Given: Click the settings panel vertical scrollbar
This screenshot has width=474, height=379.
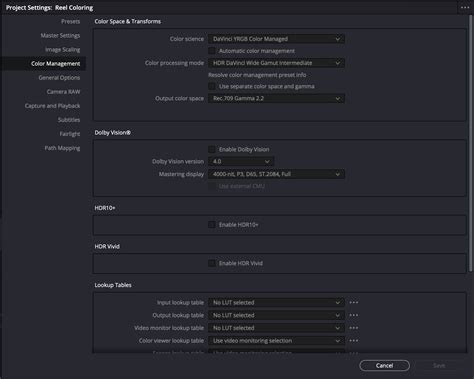Looking at the screenshot, I should point(471,143).
